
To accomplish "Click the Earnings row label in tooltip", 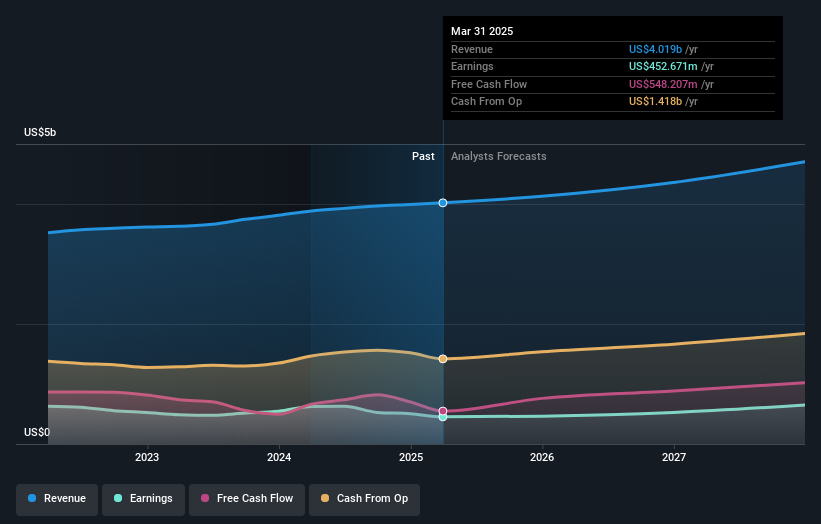I will coord(472,66).
